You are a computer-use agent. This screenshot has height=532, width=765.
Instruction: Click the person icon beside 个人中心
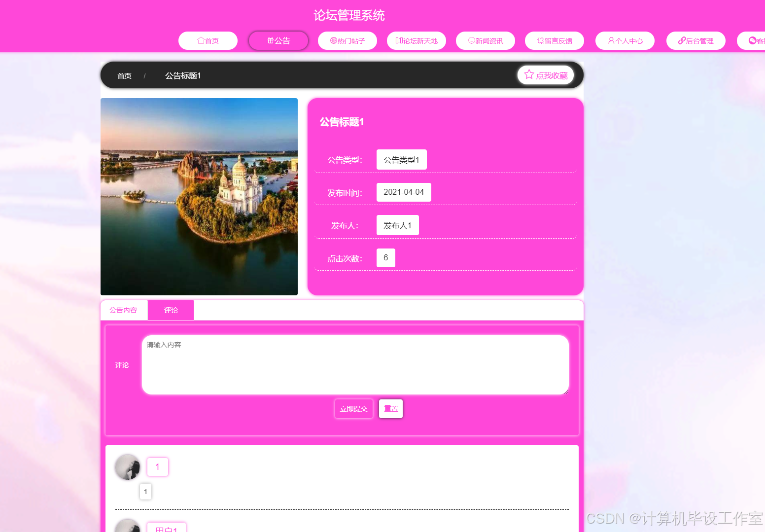pos(611,40)
